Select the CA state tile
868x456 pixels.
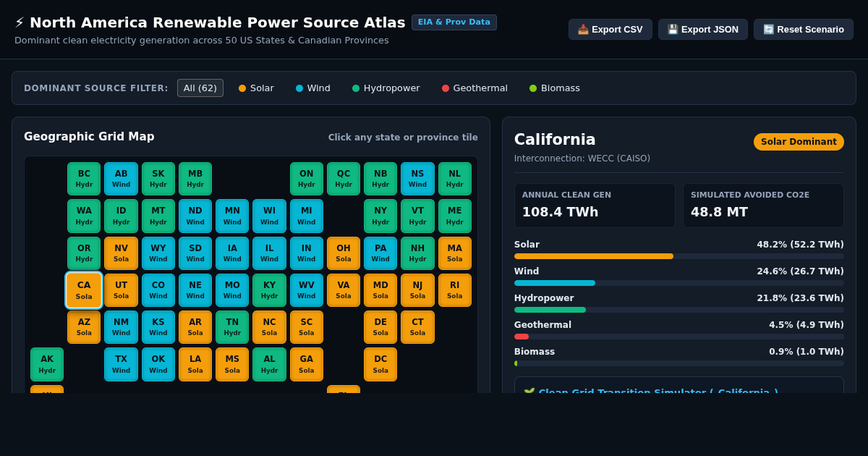[x=84, y=290]
